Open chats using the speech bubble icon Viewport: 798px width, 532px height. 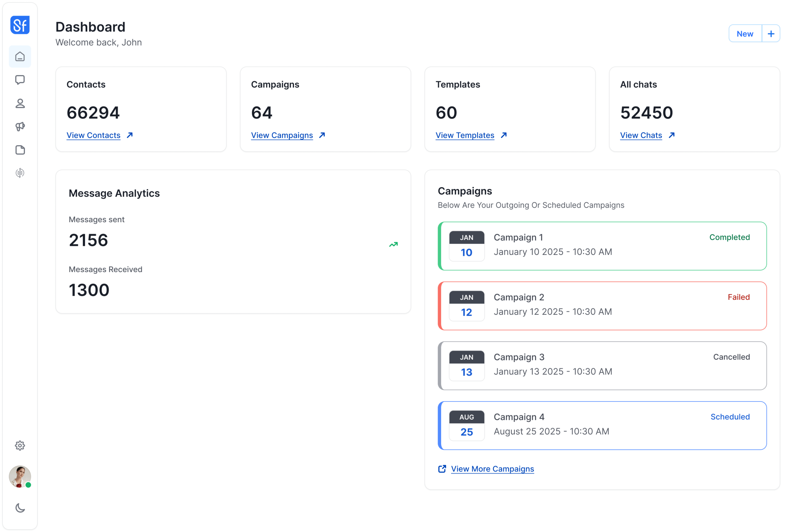pyautogui.click(x=20, y=80)
